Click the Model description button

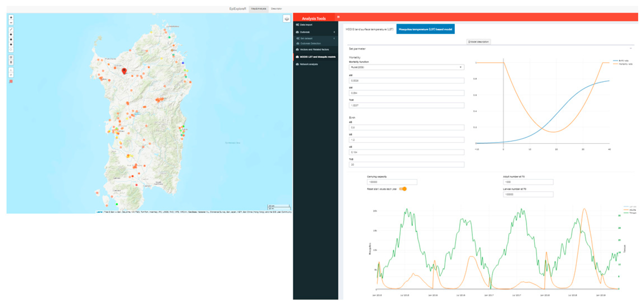[x=479, y=42]
